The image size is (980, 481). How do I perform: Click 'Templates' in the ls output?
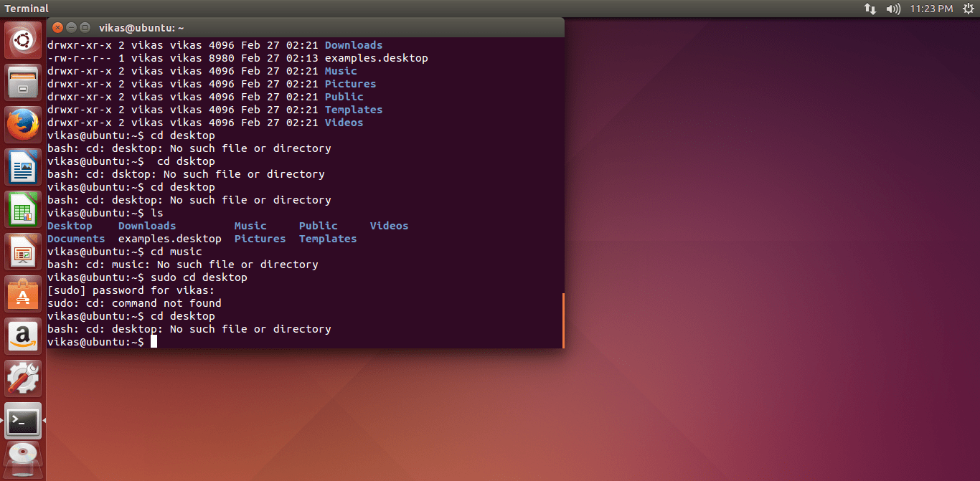[x=328, y=239]
